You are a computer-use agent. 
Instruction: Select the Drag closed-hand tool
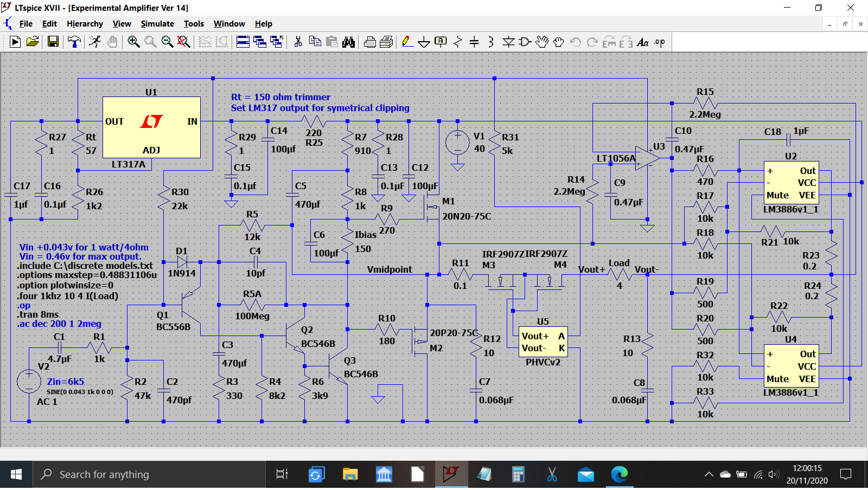click(559, 42)
